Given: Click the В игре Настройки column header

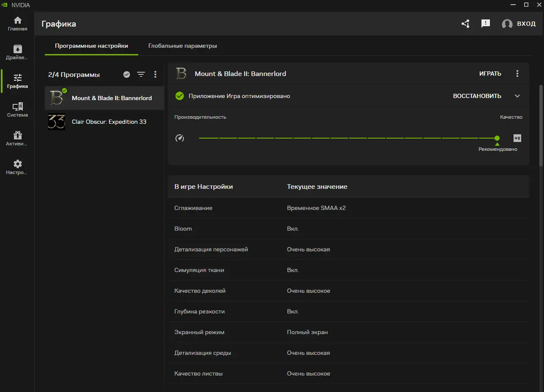Looking at the screenshot, I should coord(204,186).
